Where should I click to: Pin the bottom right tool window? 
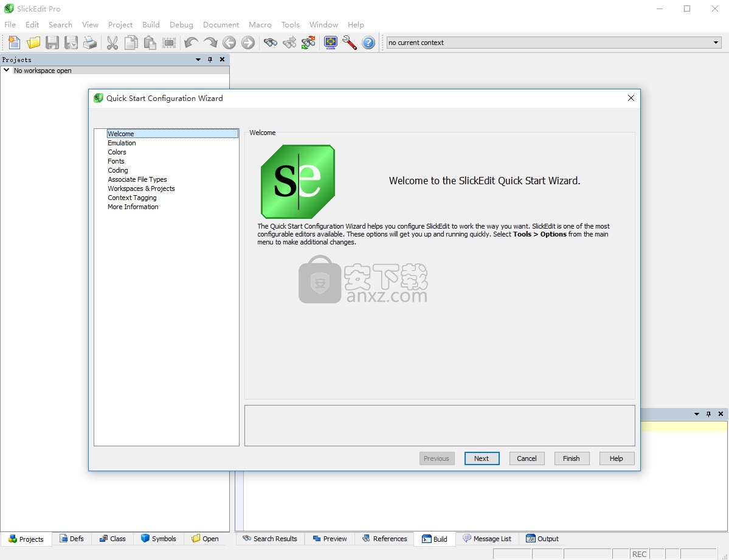coord(708,414)
